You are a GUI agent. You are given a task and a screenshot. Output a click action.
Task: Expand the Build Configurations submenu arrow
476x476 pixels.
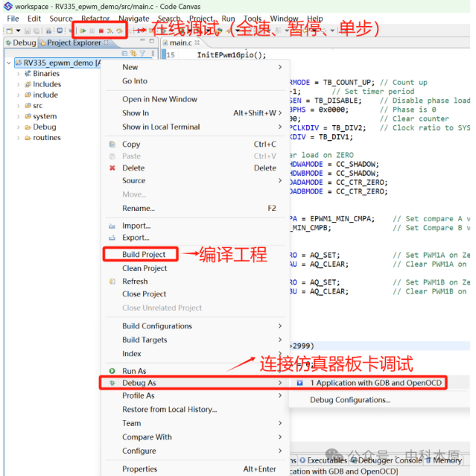coord(280,326)
